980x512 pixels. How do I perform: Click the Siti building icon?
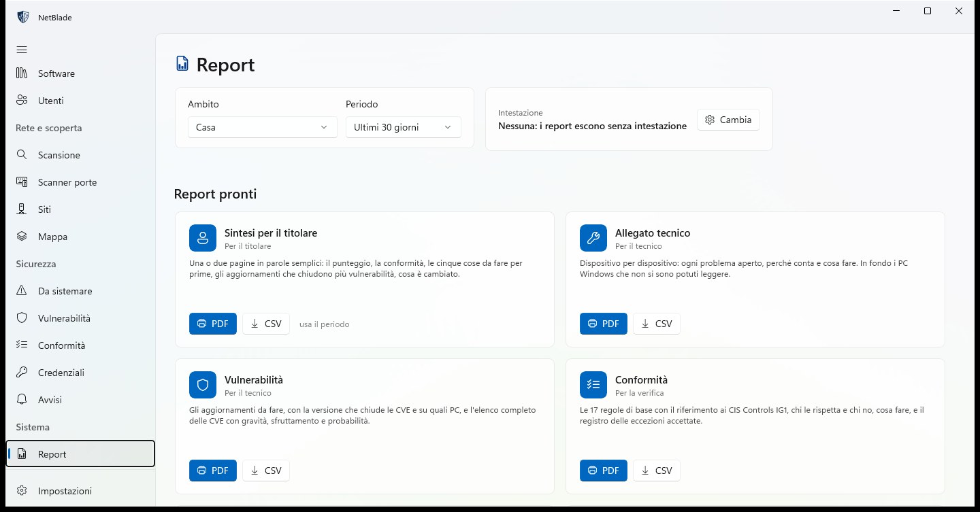(x=22, y=209)
